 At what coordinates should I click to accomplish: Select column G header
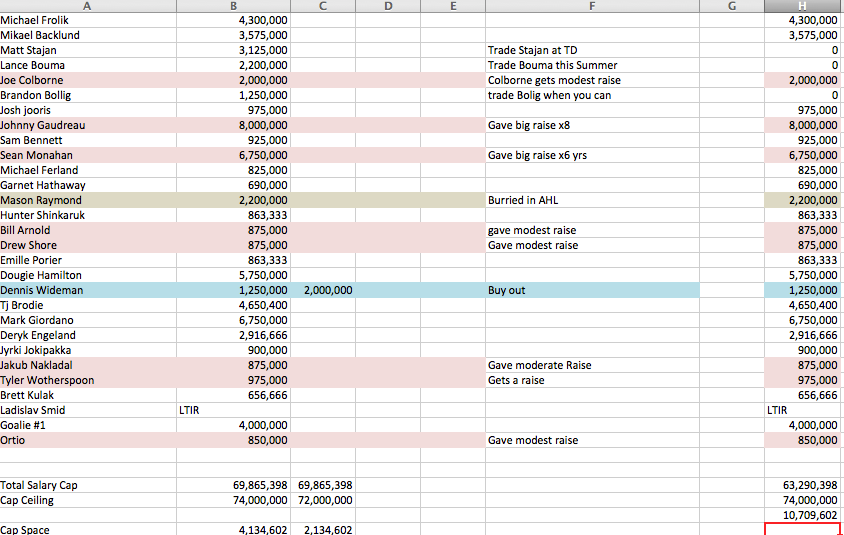point(732,6)
